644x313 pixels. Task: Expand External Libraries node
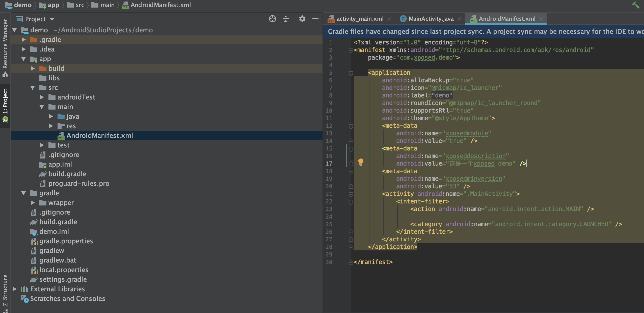coord(15,289)
